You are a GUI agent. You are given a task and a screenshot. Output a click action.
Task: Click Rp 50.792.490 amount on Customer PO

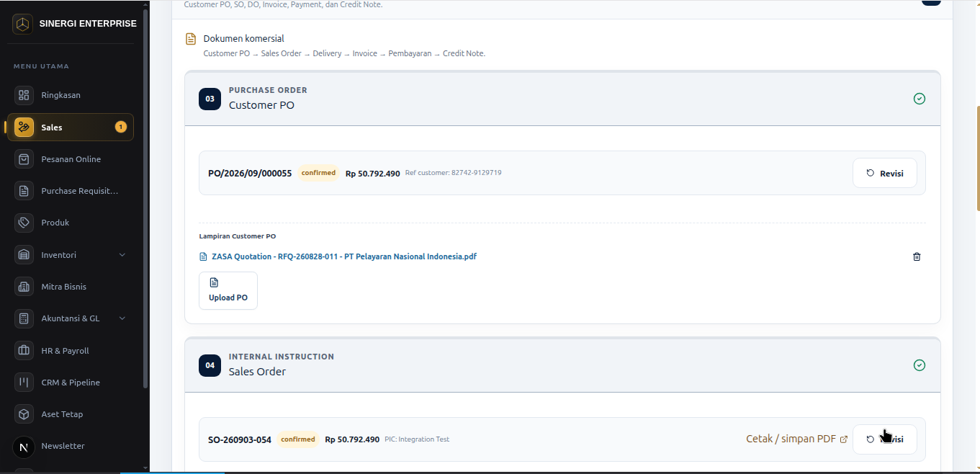[373, 174]
